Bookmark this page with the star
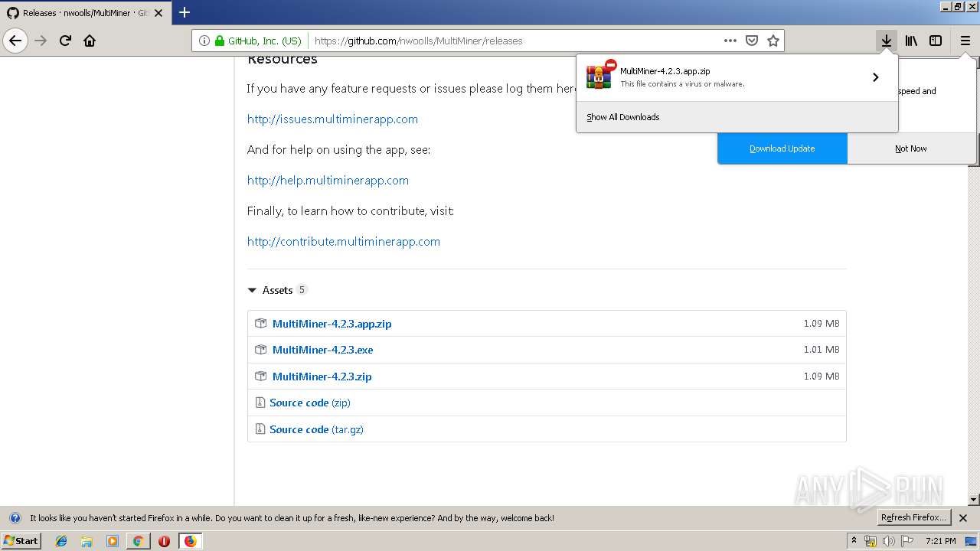This screenshot has width=980, height=551. (773, 41)
